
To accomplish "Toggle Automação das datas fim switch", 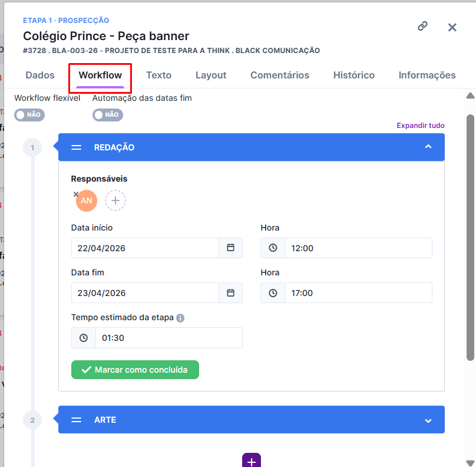I will click(x=108, y=115).
